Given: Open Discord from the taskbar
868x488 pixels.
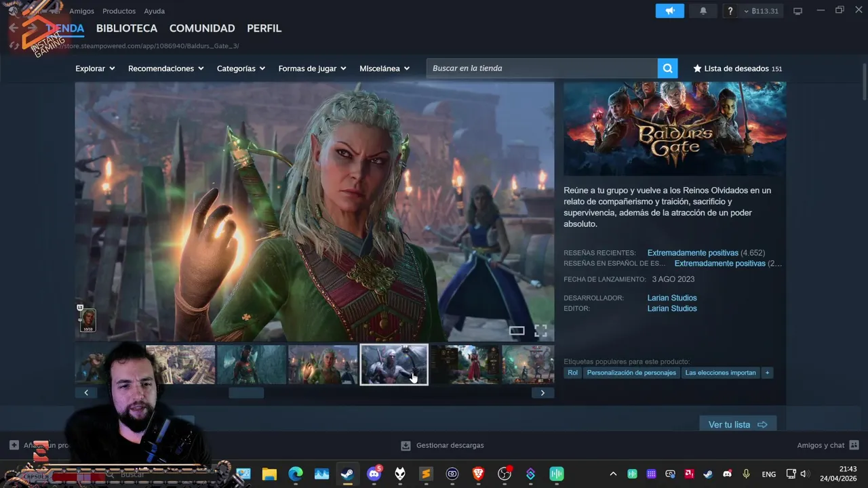Looking at the screenshot, I should pos(374,474).
